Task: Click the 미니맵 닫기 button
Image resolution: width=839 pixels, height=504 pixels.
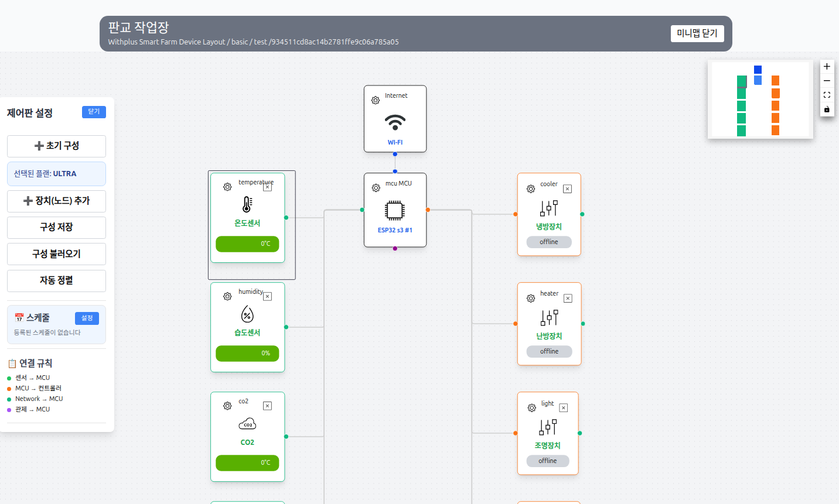Action: coord(697,33)
